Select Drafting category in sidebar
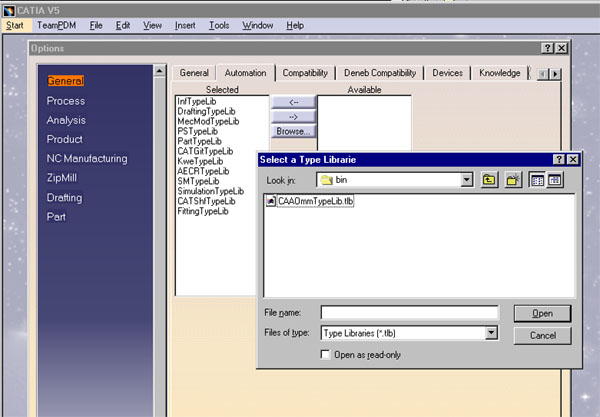This screenshot has height=417, width=600. [x=64, y=198]
